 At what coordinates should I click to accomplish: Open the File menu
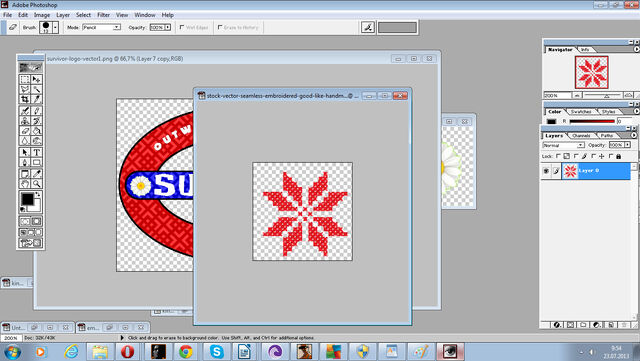coord(7,15)
